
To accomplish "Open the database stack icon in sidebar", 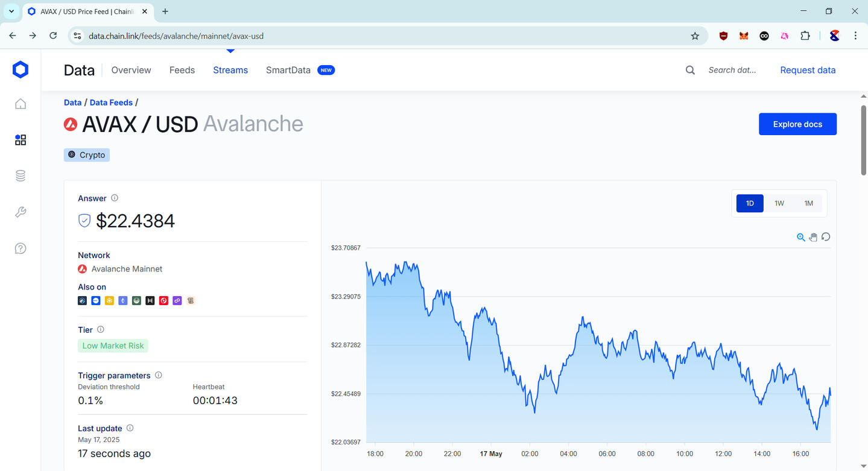I will click(21, 176).
